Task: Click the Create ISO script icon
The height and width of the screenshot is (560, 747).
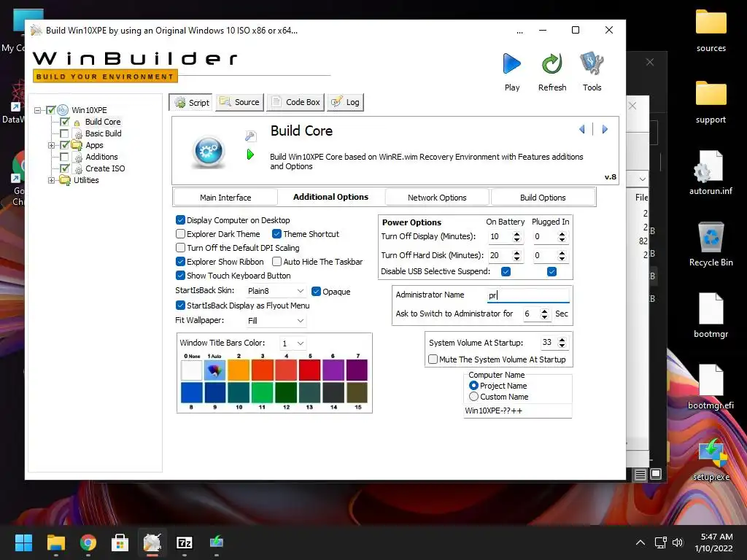Action: coord(78,168)
